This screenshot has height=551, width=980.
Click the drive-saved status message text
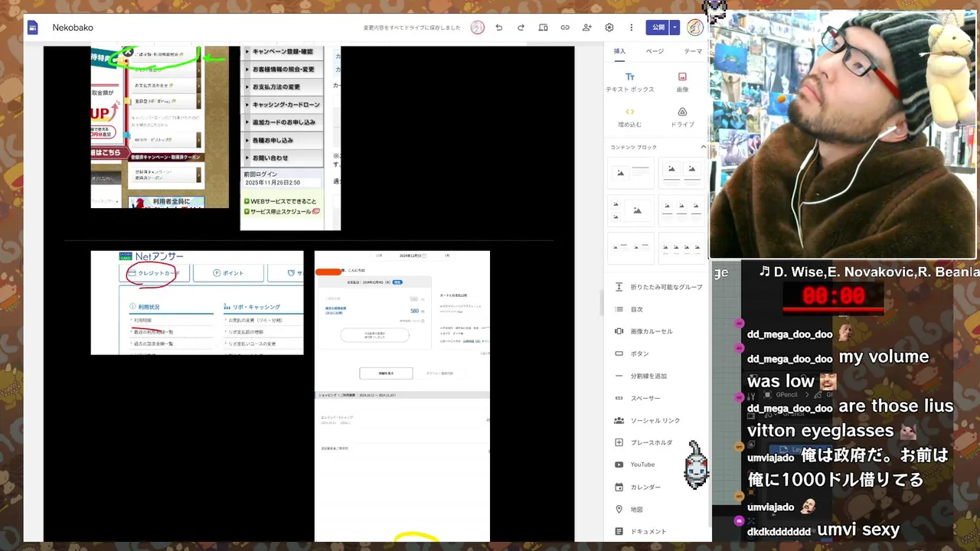[x=412, y=28]
